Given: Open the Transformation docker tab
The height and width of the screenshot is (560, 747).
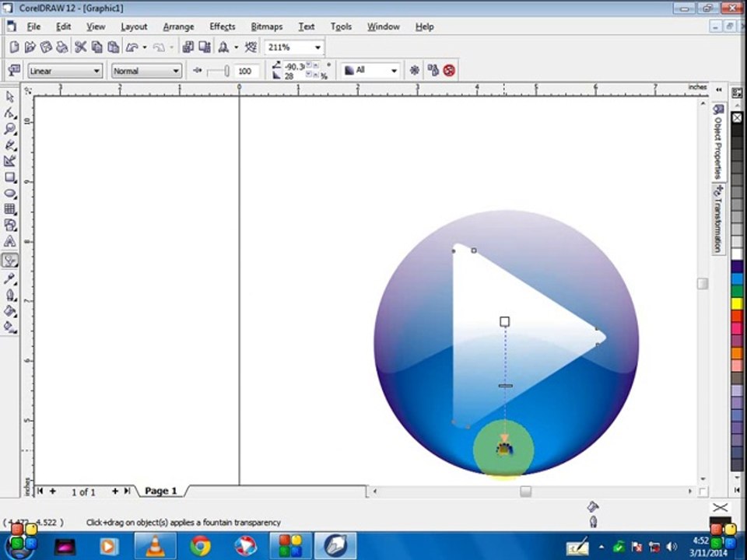Looking at the screenshot, I should (x=718, y=219).
